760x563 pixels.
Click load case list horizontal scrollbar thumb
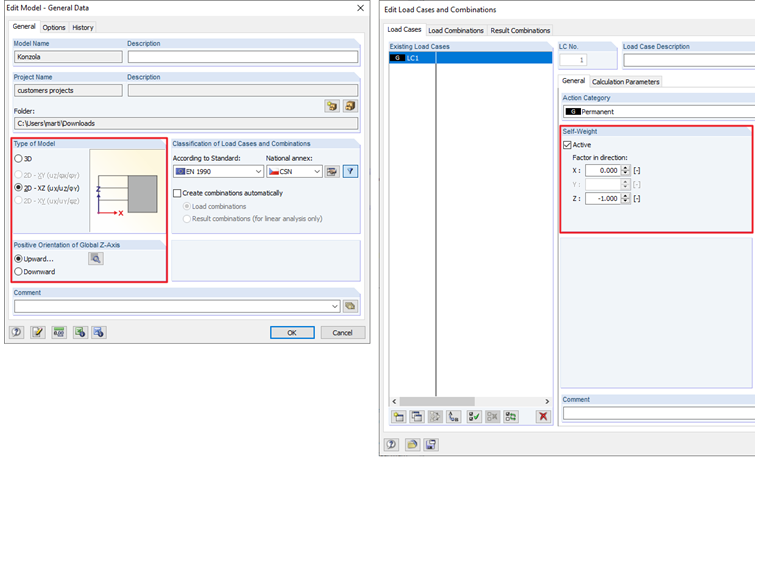coord(437,401)
